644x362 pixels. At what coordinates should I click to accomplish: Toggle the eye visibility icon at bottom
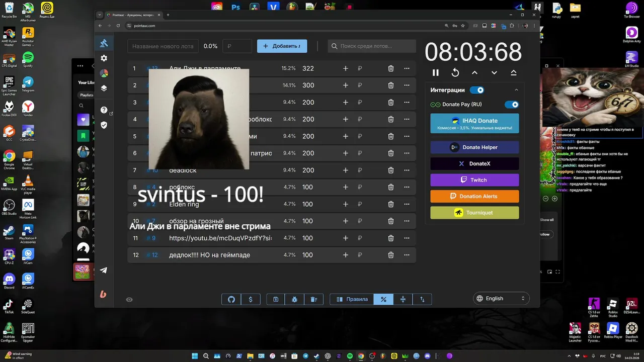129,300
